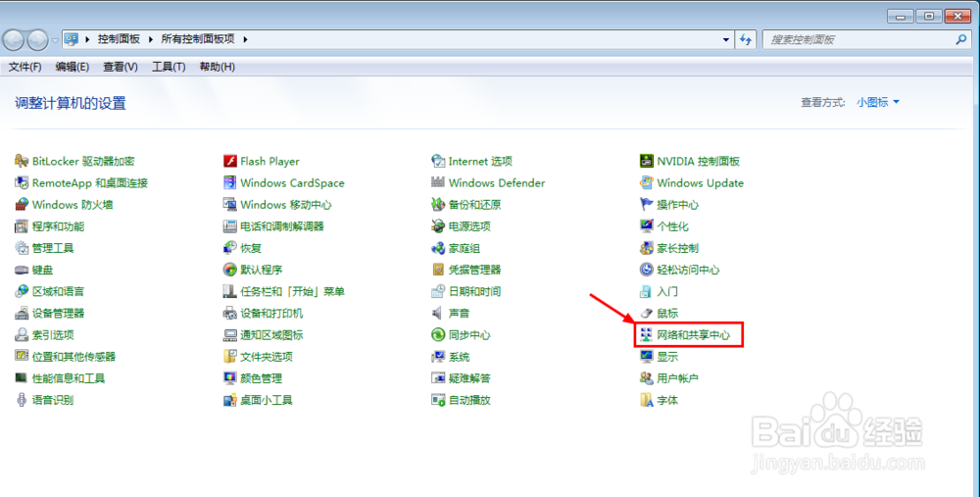The image size is (980, 497).
Task: Open the 个性化 item
Action: point(673,226)
